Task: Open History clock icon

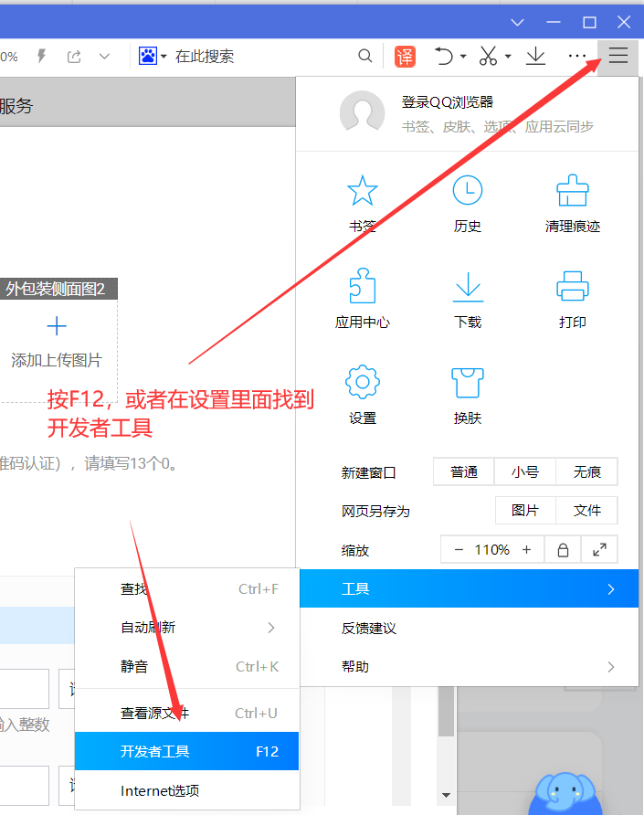Action: pyautogui.click(x=468, y=192)
